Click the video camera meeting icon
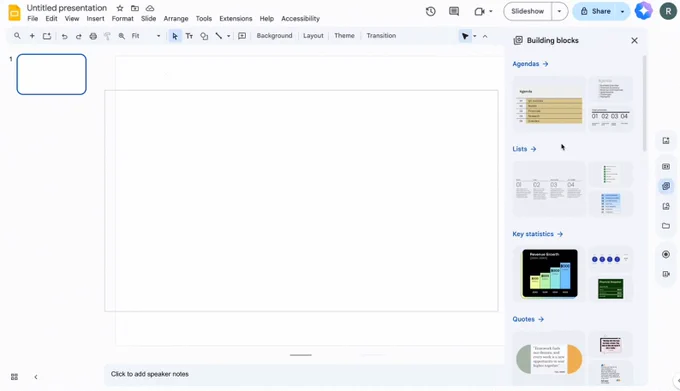Screen dimensions: 680x391 coord(479,12)
